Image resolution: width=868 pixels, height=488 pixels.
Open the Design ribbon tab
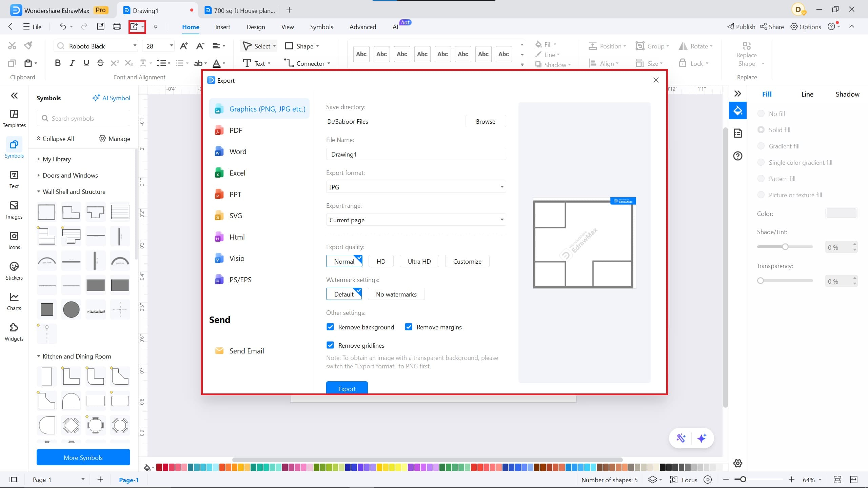click(x=255, y=27)
